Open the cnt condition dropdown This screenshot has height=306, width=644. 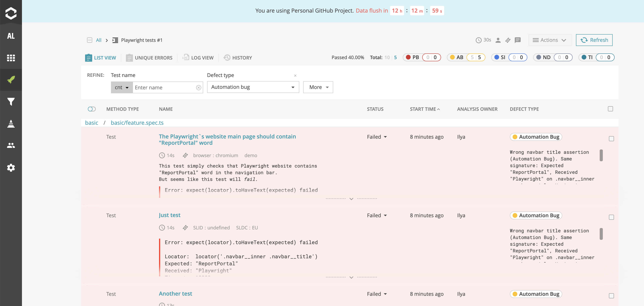pos(122,87)
